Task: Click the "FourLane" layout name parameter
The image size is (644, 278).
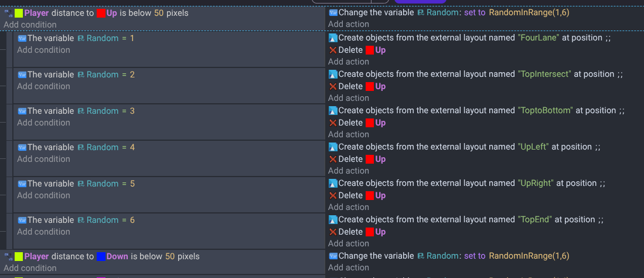Action: point(539,38)
